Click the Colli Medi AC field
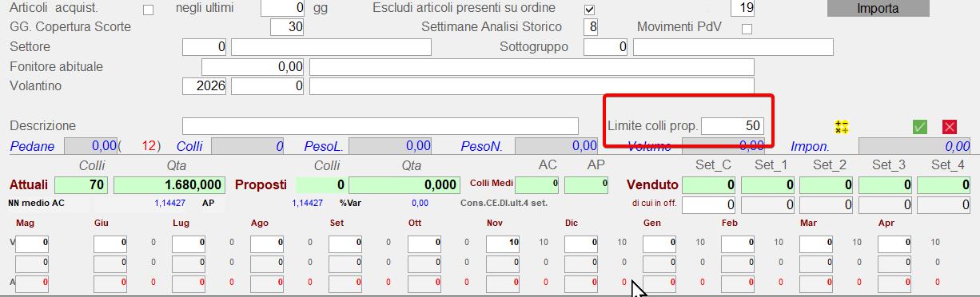Screen dimensions: 980x297 point(537,185)
